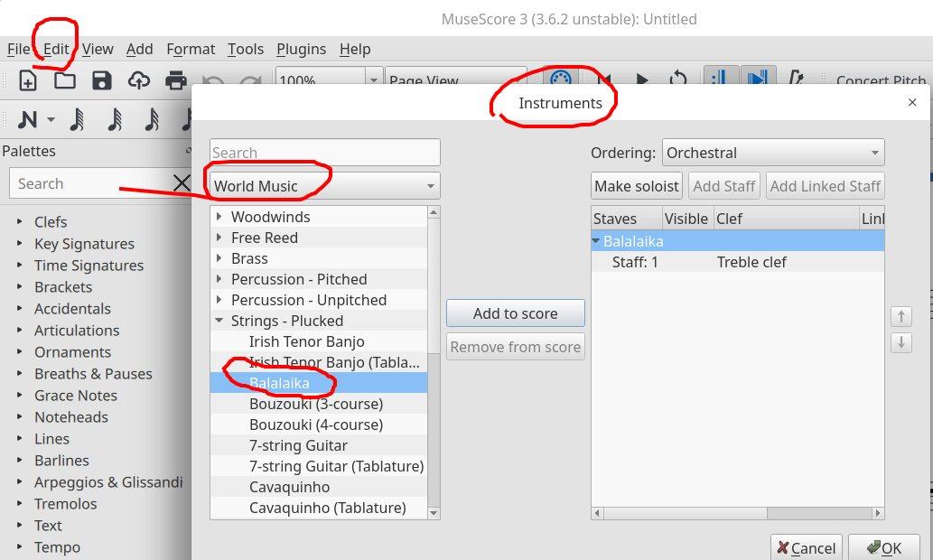Click the Add Staff button
The height and width of the screenshot is (560, 933).
pyautogui.click(x=724, y=186)
